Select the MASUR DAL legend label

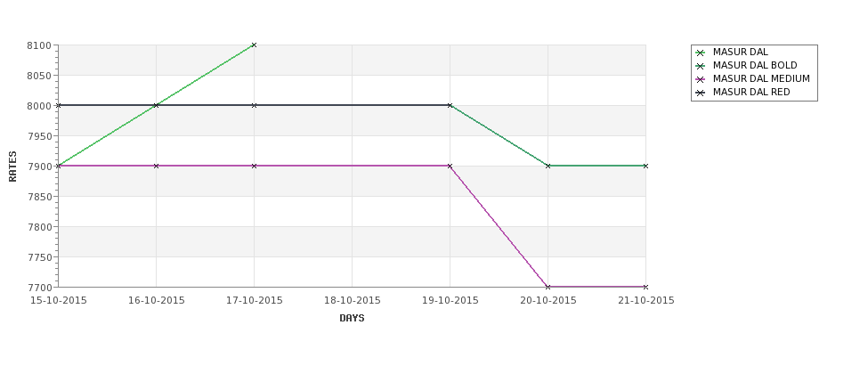click(x=740, y=52)
